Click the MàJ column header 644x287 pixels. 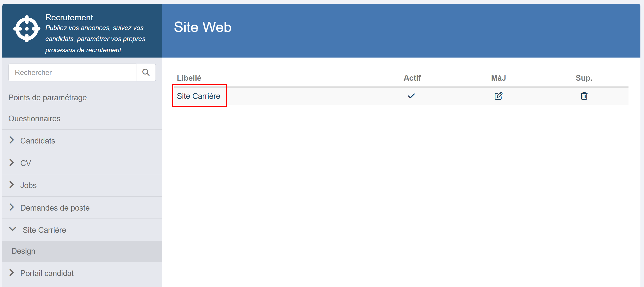coord(498,78)
